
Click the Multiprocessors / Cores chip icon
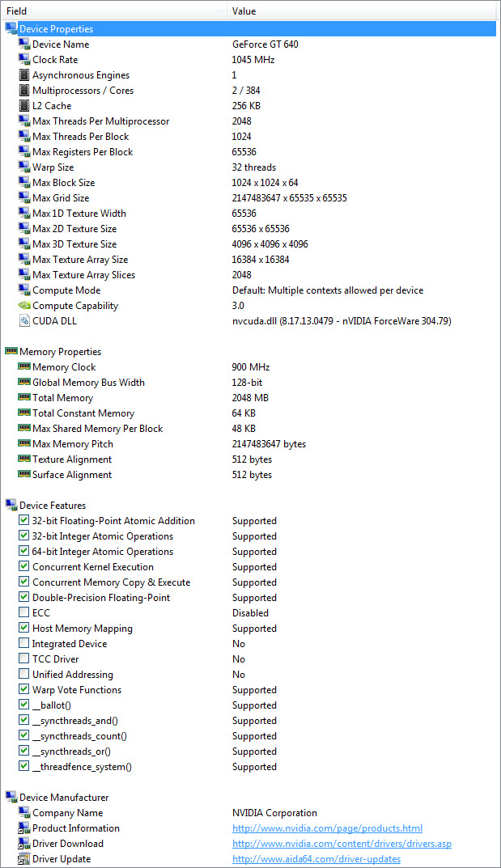[x=23, y=91]
